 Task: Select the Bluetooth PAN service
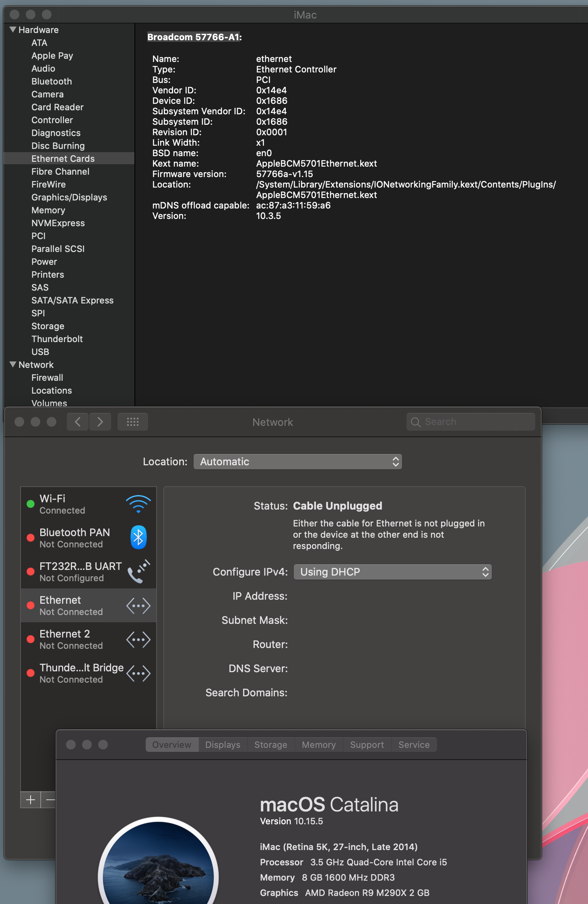pos(89,538)
